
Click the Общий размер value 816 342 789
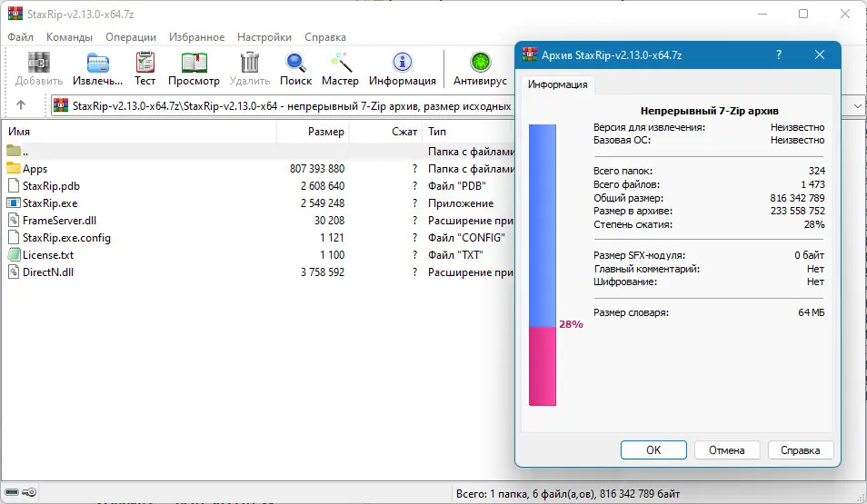click(x=797, y=198)
